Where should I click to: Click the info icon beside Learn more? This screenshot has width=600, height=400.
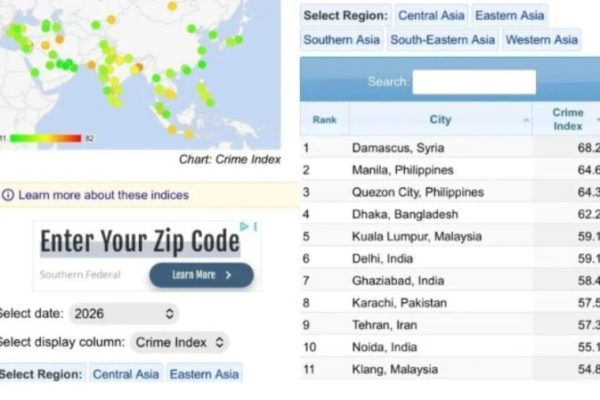8,195
